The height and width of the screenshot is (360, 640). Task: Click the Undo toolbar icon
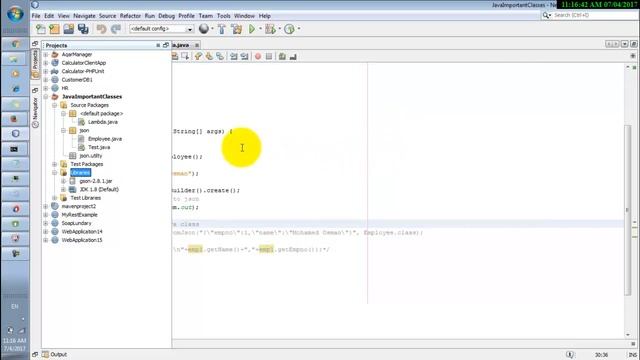click(101, 29)
